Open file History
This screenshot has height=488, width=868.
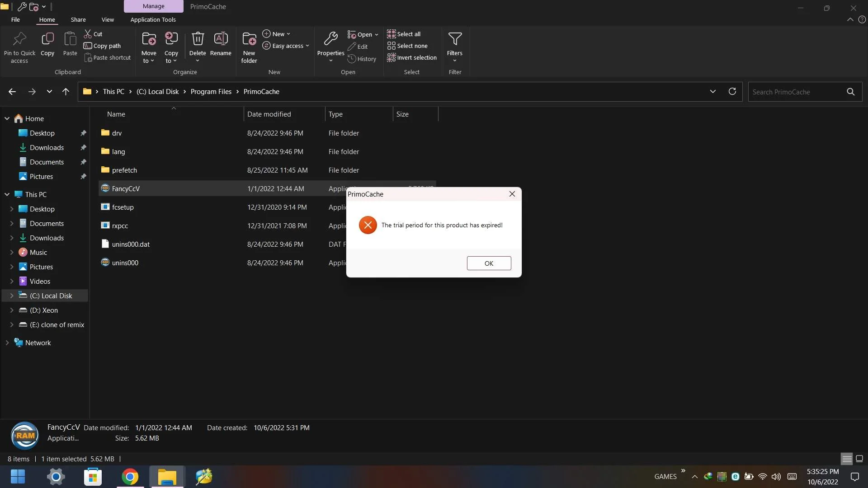point(362,59)
